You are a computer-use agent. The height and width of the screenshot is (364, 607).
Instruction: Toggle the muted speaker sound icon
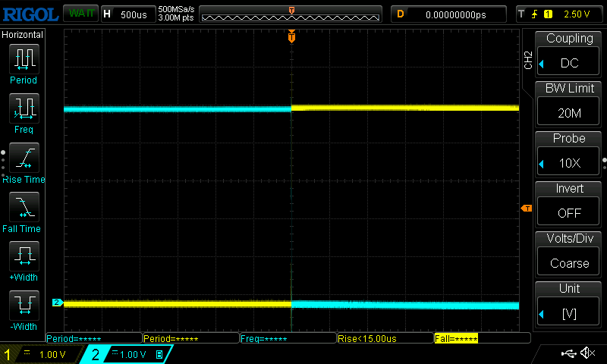(x=587, y=353)
